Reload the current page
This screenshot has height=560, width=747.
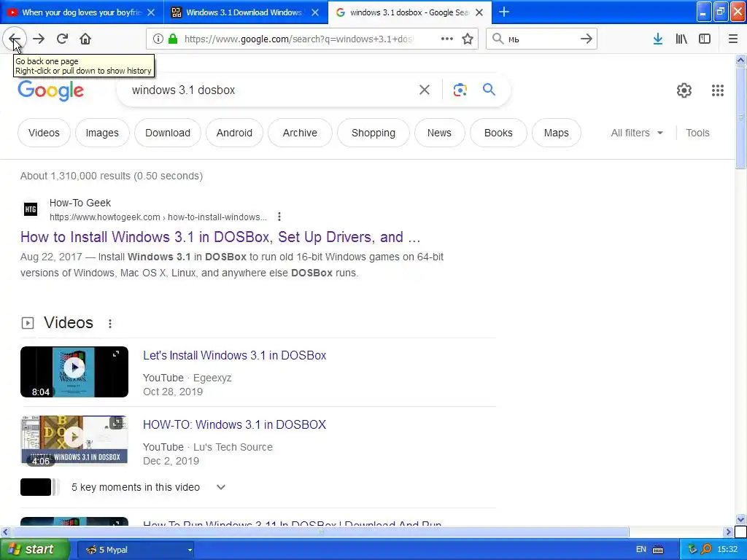point(62,39)
